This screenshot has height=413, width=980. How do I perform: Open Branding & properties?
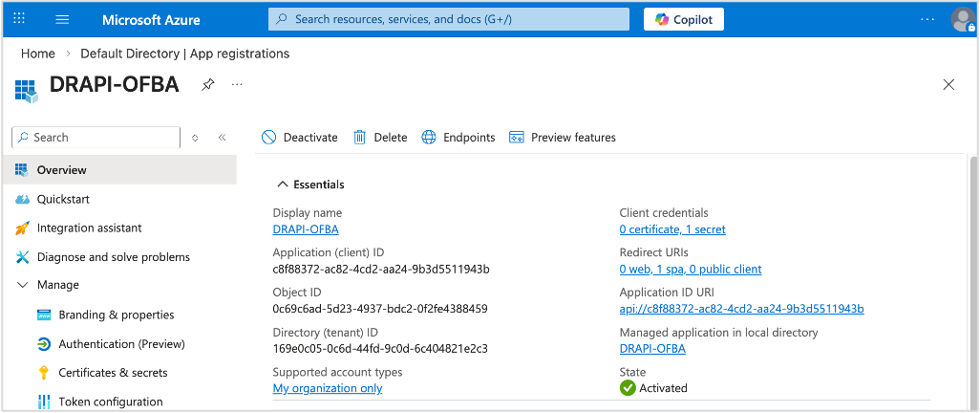pyautogui.click(x=117, y=315)
